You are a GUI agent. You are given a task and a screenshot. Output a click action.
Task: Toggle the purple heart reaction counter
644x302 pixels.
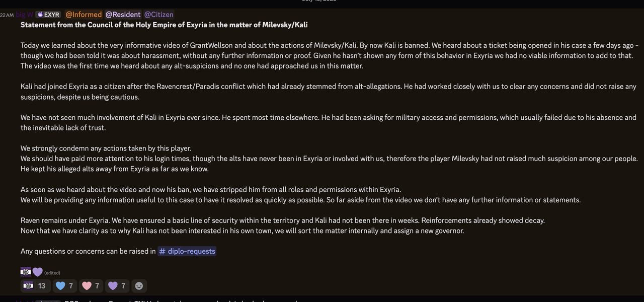(x=117, y=286)
